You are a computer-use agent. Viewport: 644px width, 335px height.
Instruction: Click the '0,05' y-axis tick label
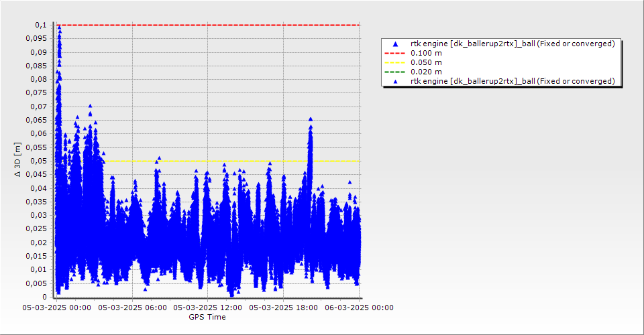coord(39,161)
